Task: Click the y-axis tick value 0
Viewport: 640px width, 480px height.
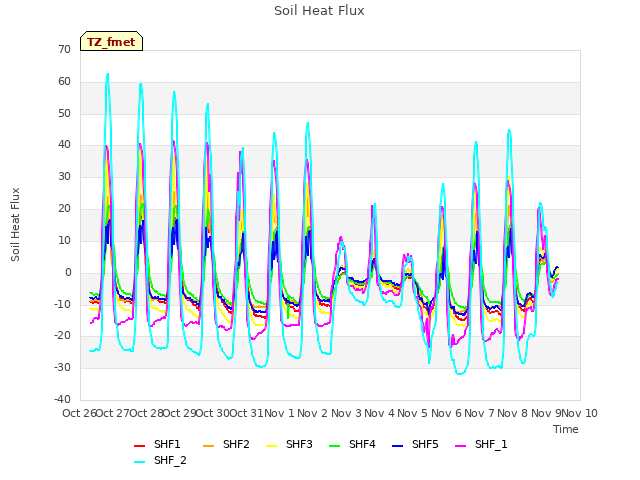Action: point(68,272)
